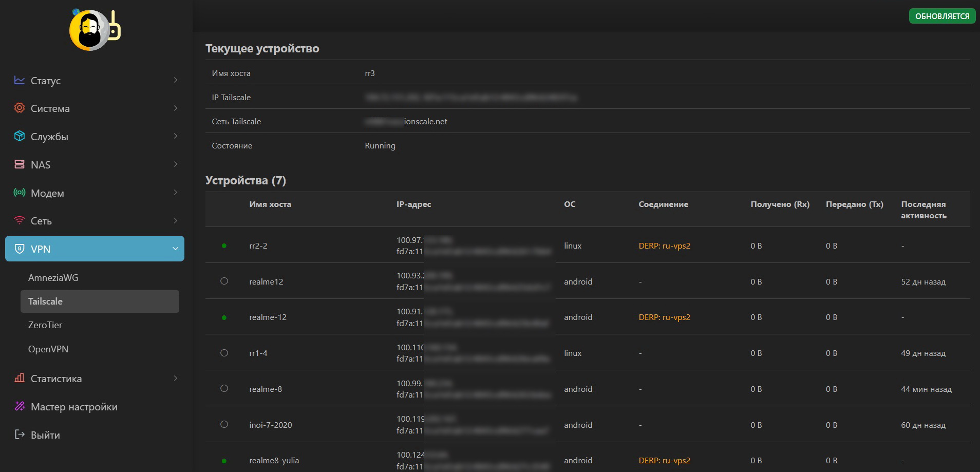Expand the Службы menu chevron
The height and width of the screenshot is (472, 980).
(176, 136)
